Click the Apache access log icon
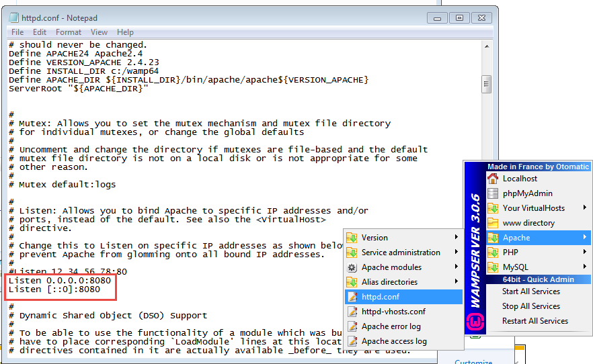 pos(352,341)
